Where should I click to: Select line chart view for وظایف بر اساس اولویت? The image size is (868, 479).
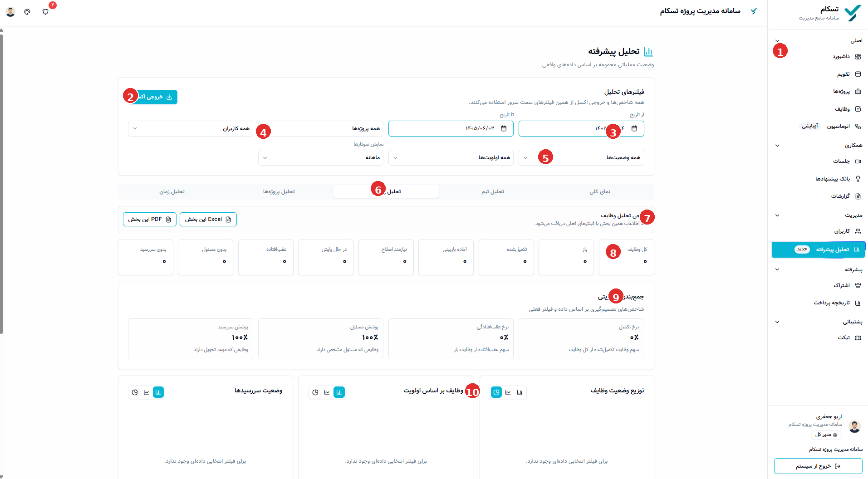(x=327, y=392)
